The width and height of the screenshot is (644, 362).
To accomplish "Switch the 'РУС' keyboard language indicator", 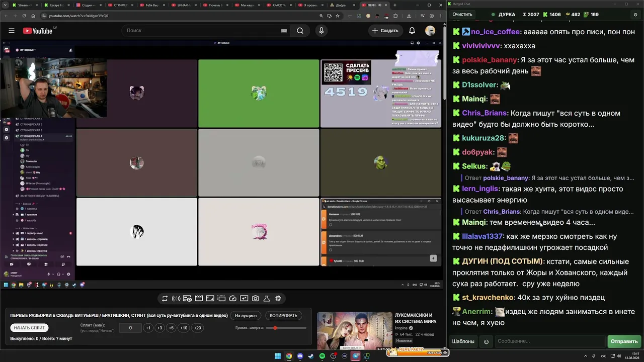I will [x=603, y=356].
